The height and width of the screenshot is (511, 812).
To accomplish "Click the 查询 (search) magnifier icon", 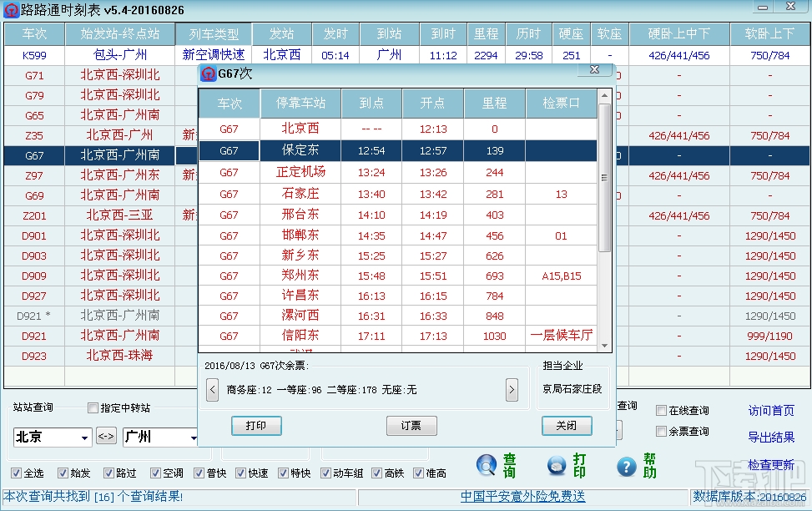I will (485, 467).
